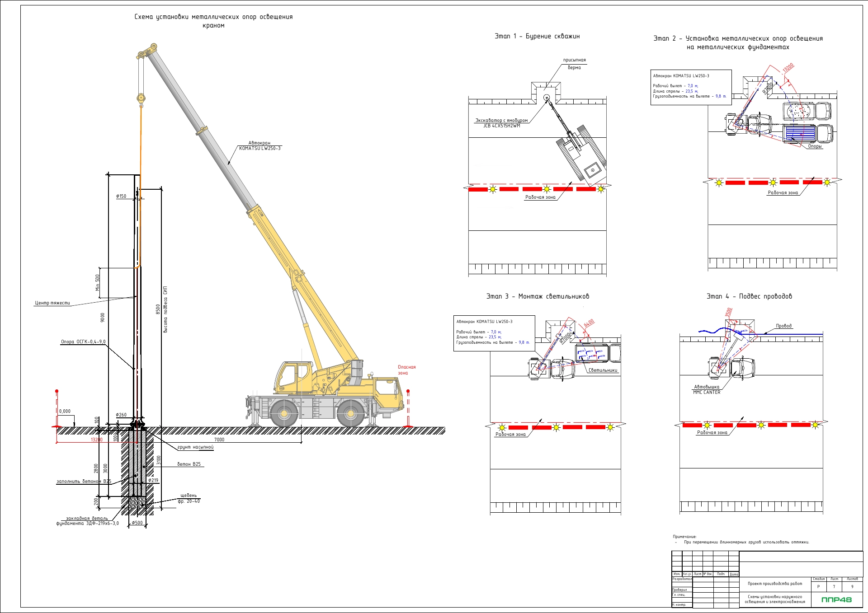This screenshot has width=868, height=613.
Task: Click the Светильники label in Этап 3
Action: click(603, 370)
